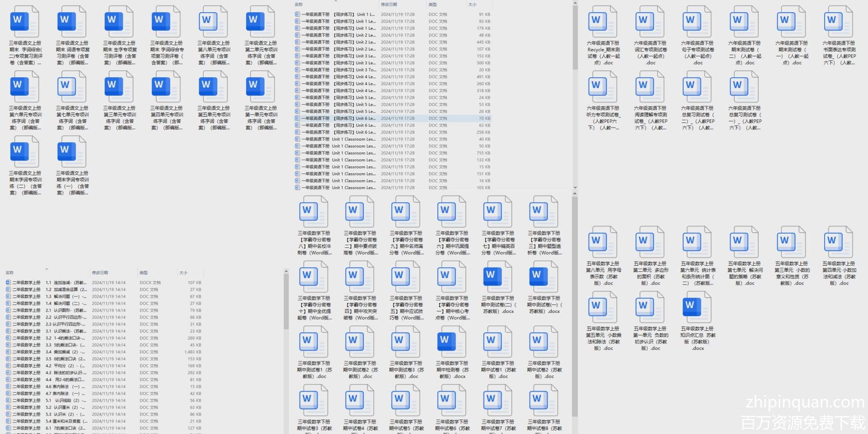Sort 一年级英语 list by 修改日期 column header

(x=389, y=5)
